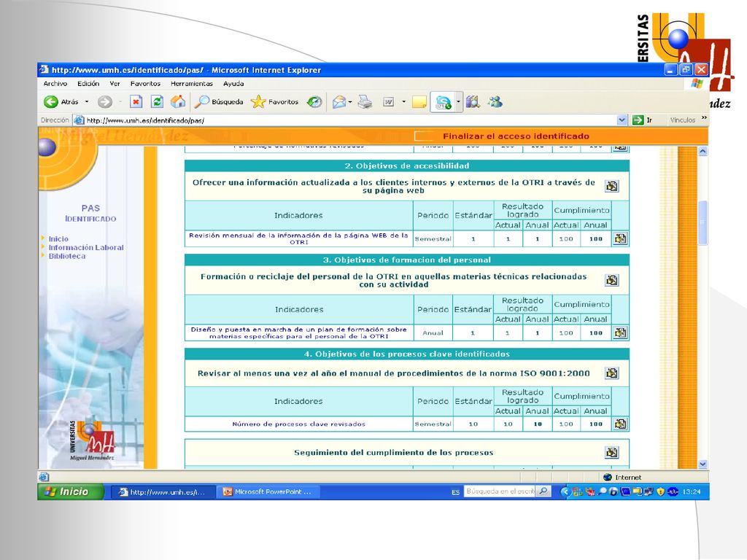Click 'Seguimiento del cumplimiento de los procesos' text
Screen dimensions: 747x560
click(393, 452)
